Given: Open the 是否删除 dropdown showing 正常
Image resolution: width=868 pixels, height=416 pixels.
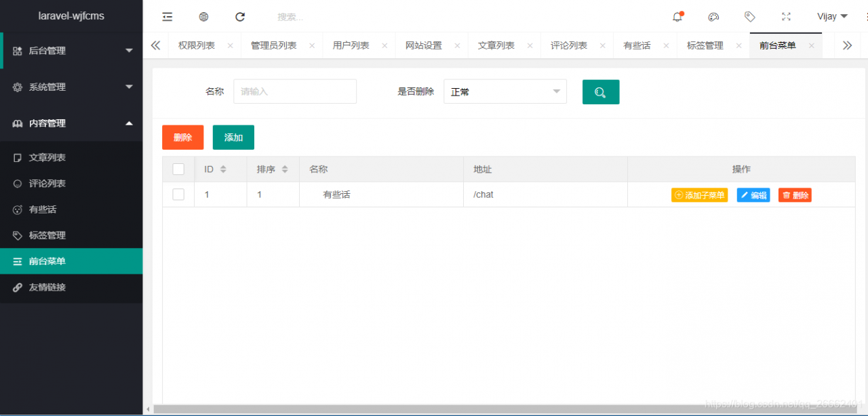Looking at the screenshot, I should click(x=505, y=91).
